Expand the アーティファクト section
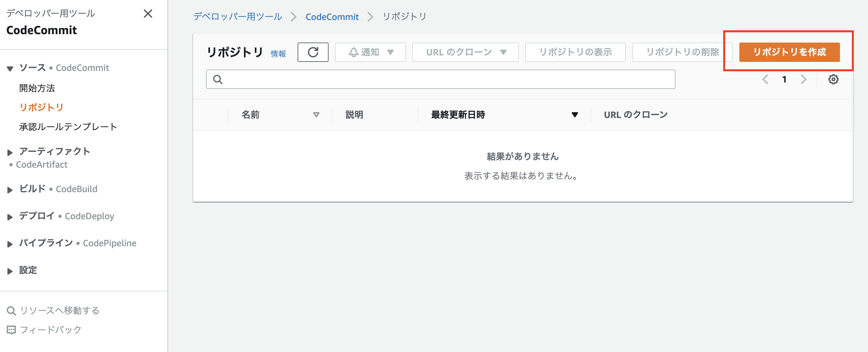868x352 pixels. tap(10, 152)
